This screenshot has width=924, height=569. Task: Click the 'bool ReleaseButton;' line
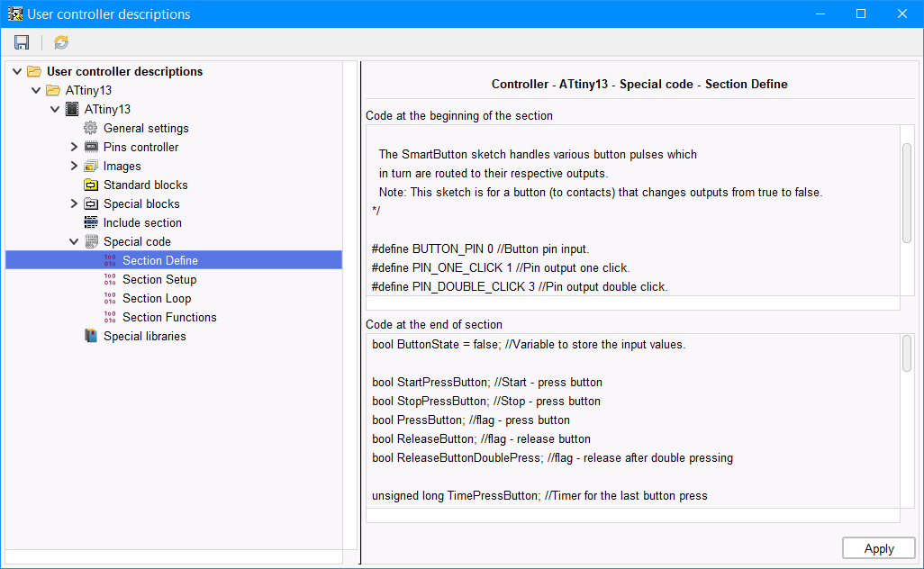[482, 438]
